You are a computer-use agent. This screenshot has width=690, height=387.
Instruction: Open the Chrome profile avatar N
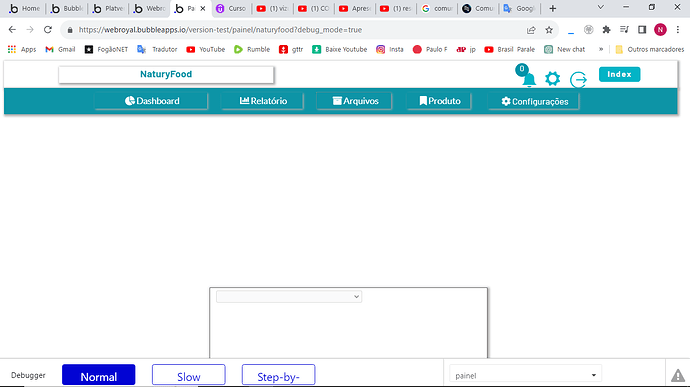coord(660,29)
